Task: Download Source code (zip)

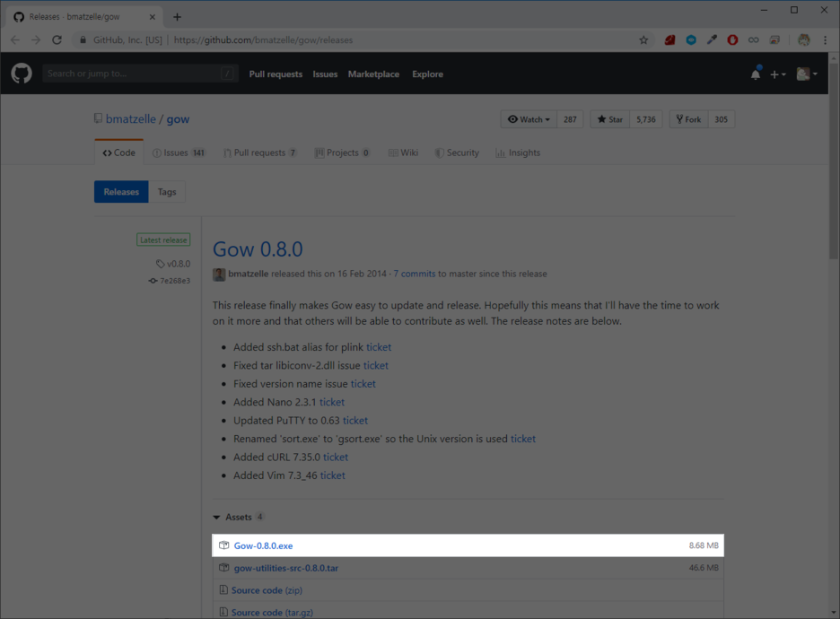Action: tap(267, 590)
